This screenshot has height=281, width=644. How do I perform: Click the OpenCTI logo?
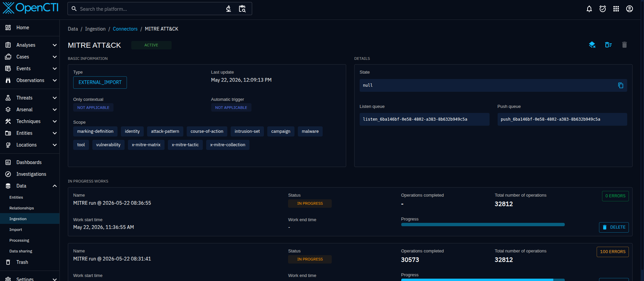[x=31, y=8]
